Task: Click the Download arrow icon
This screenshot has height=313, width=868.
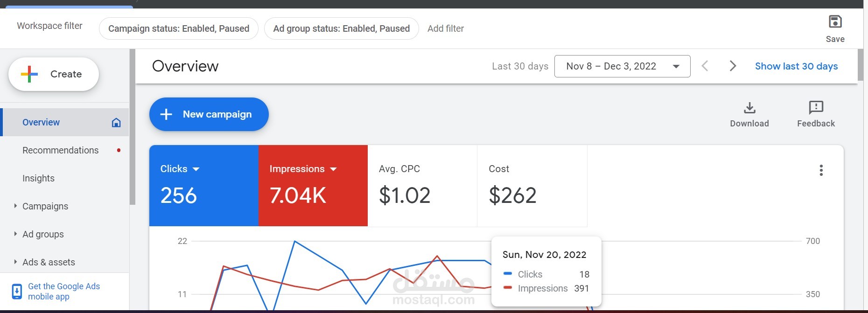Action: pos(749,108)
